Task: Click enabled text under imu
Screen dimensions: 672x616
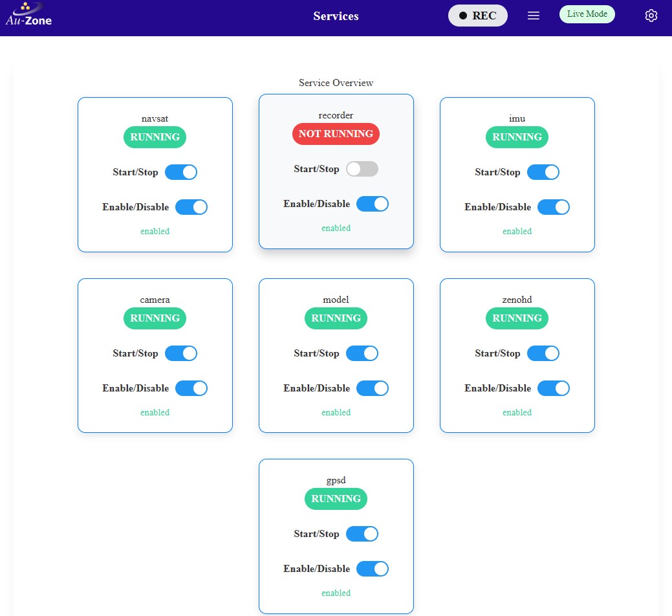Action: pos(517,232)
